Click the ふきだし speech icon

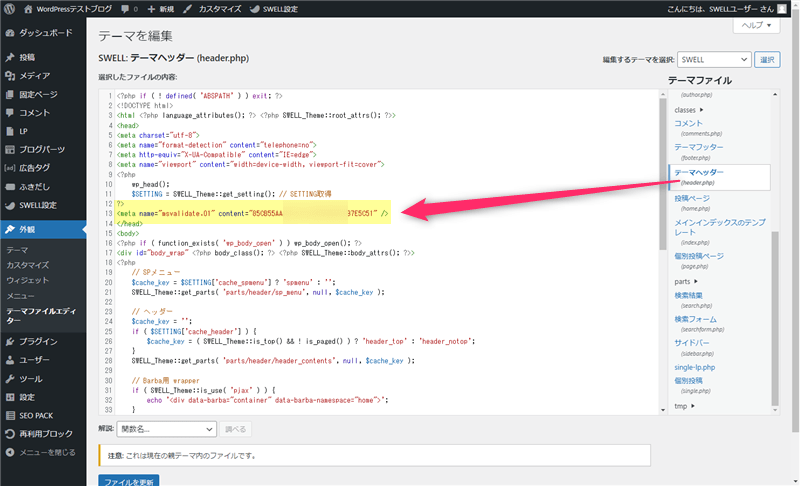pyautogui.click(x=10, y=187)
